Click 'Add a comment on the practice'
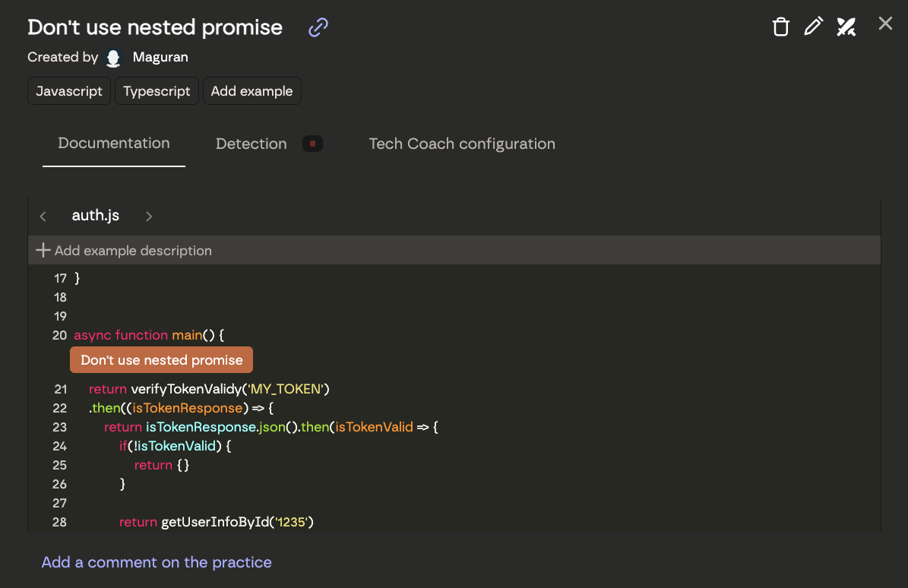Image resolution: width=908 pixels, height=588 pixels. click(156, 562)
